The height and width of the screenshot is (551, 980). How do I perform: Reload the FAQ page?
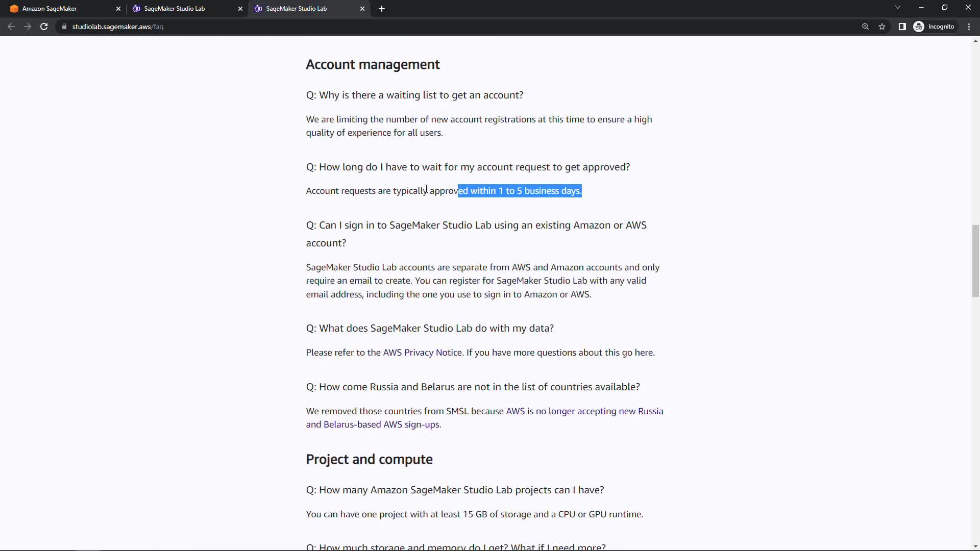(44, 27)
